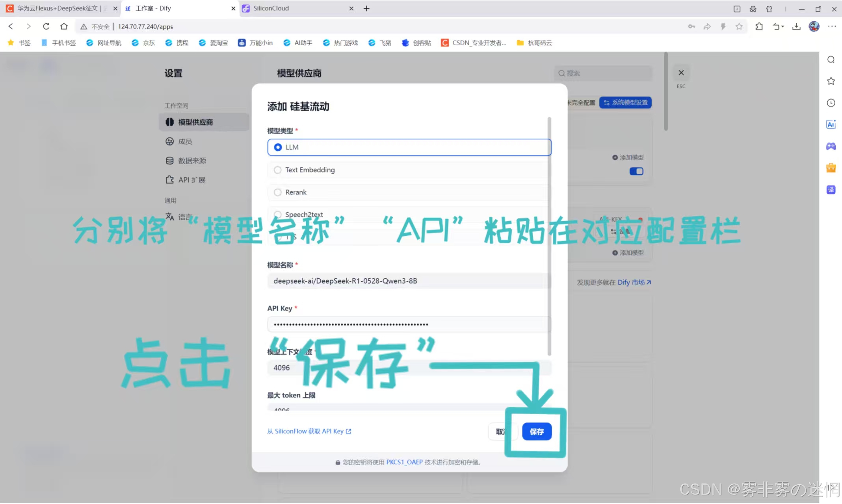Close settings with the ESC X button
This screenshot has width=842, height=504.
tap(681, 73)
